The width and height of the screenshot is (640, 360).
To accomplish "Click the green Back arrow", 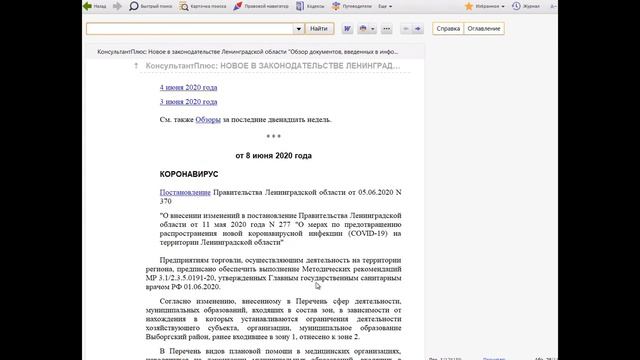I will click(87, 6).
